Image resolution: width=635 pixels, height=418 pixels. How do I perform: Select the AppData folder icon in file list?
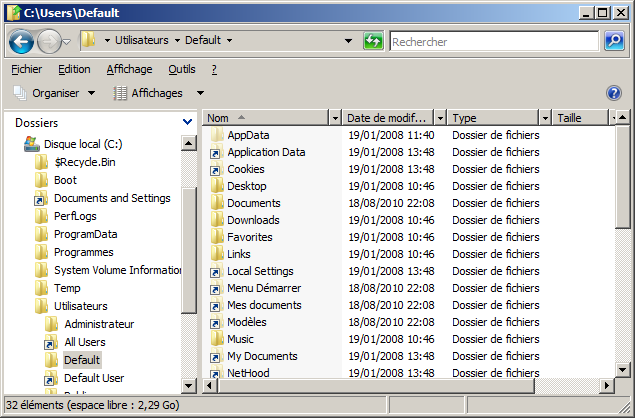[x=215, y=135]
